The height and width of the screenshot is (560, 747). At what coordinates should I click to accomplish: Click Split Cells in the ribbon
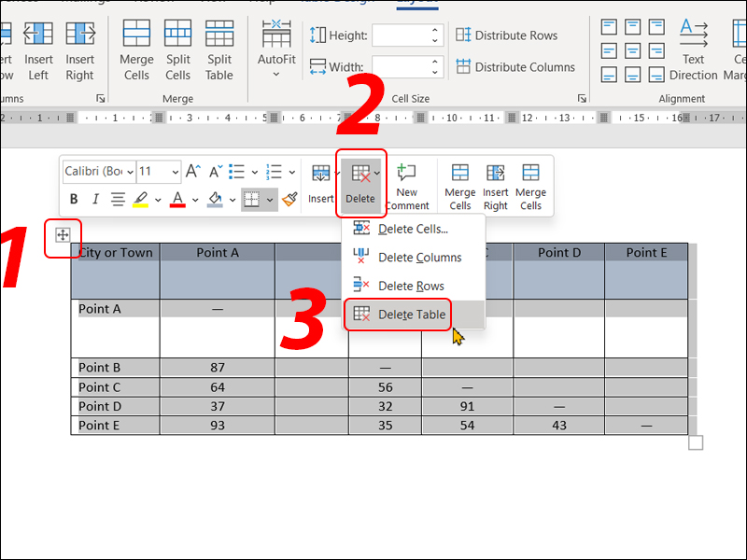(177, 50)
